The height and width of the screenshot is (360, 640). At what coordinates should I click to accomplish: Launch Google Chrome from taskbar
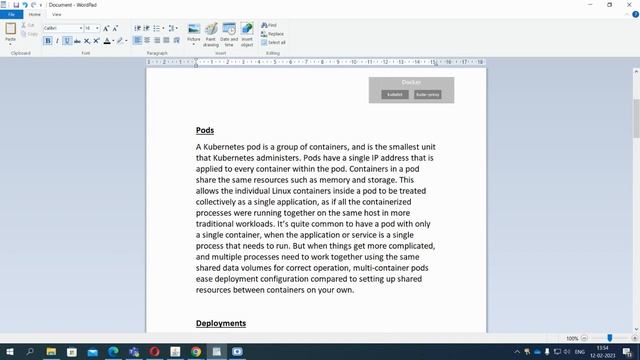coord(196,351)
